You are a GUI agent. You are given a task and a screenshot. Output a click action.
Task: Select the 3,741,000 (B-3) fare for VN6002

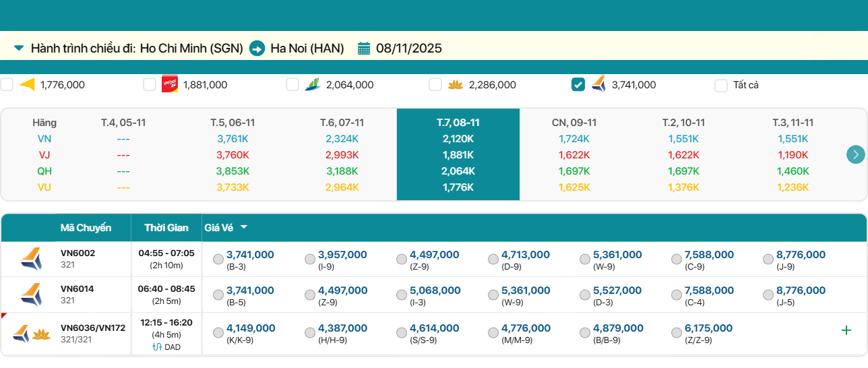218,259
